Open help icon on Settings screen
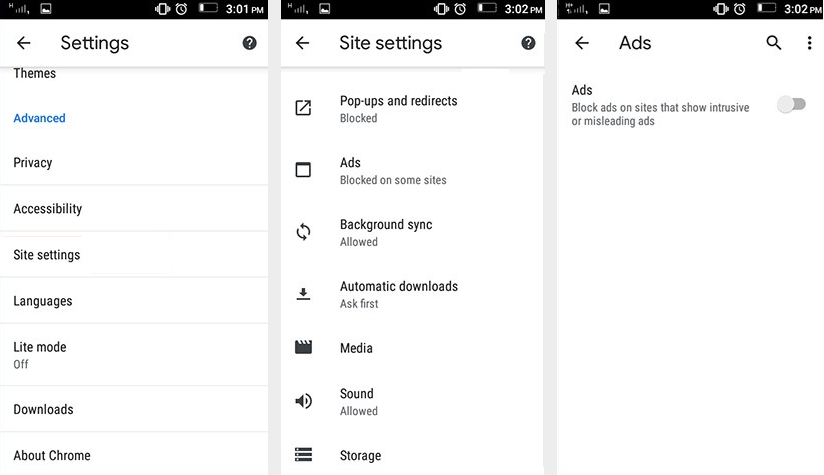 tap(249, 43)
